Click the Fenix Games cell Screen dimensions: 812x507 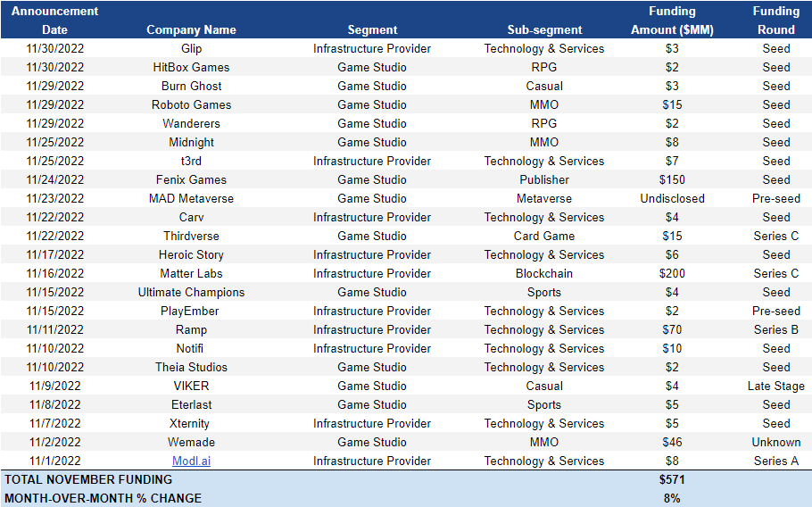(191, 179)
